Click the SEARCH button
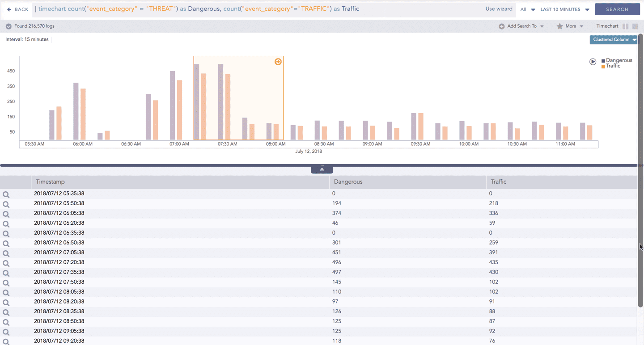Image resolution: width=644 pixels, height=345 pixels. [617, 9]
